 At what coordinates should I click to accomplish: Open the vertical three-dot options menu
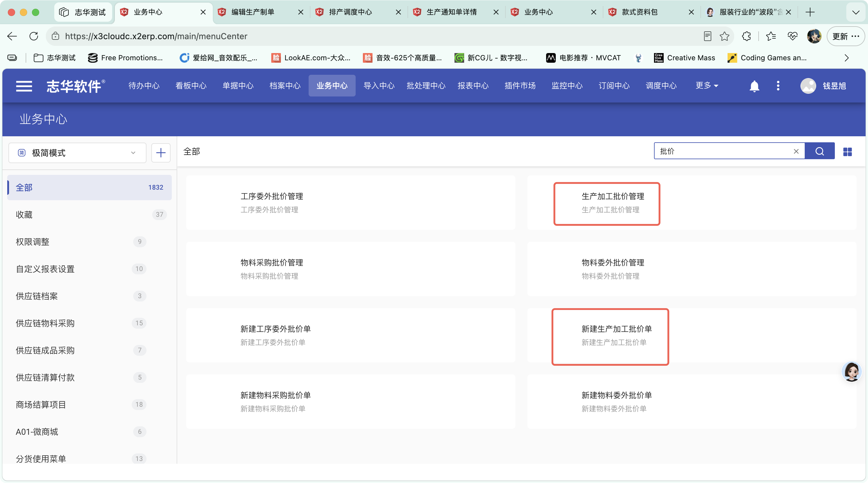778,86
